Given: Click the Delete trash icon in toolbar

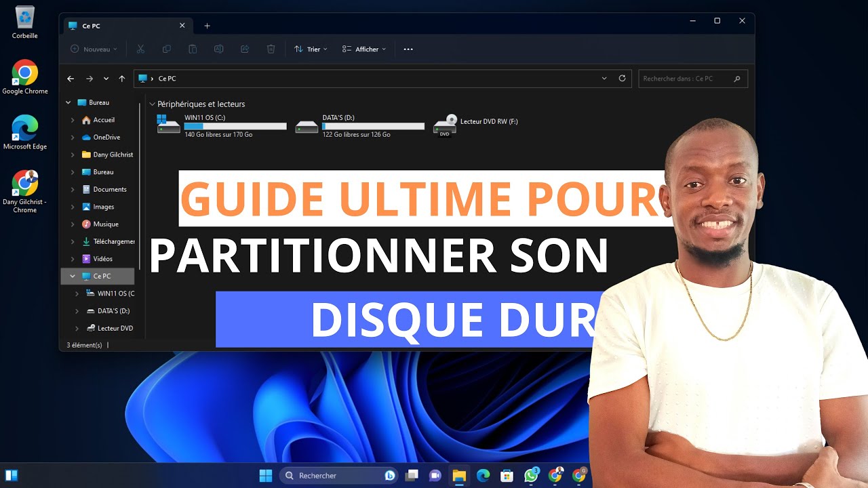Looking at the screenshot, I should [271, 49].
